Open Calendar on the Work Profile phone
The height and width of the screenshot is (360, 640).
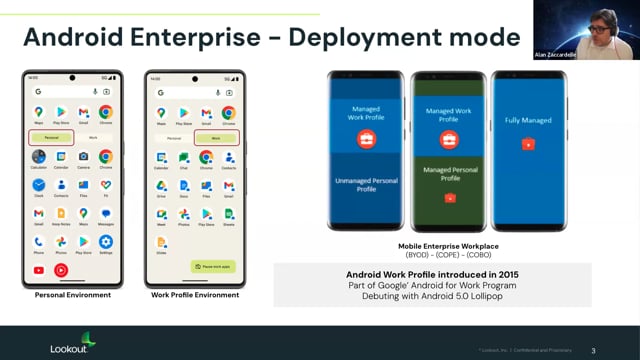[x=161, y=157]
